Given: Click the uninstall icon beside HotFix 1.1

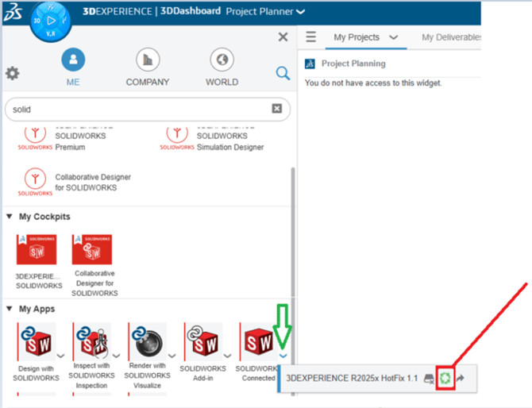Looking at the screenshot, I should 429,379.
